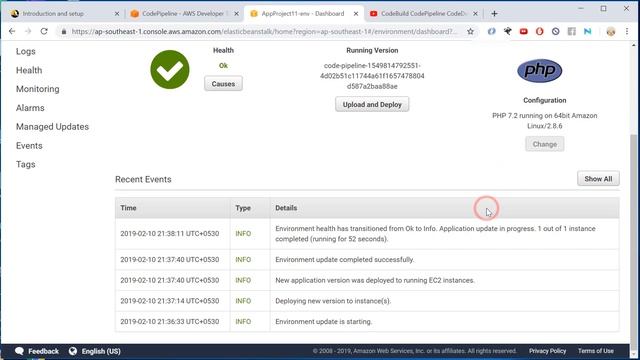Close the AppProject11-env Dashboard tab
Screen dimensions: 640x360
coord(356,13)
